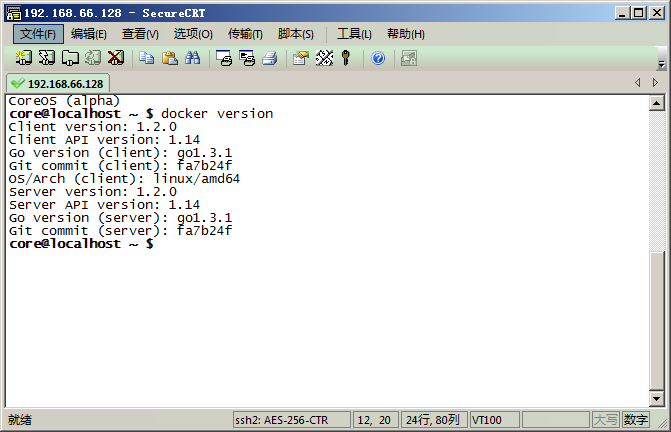Open Help via the blue question mark icon

click(378, 58)
